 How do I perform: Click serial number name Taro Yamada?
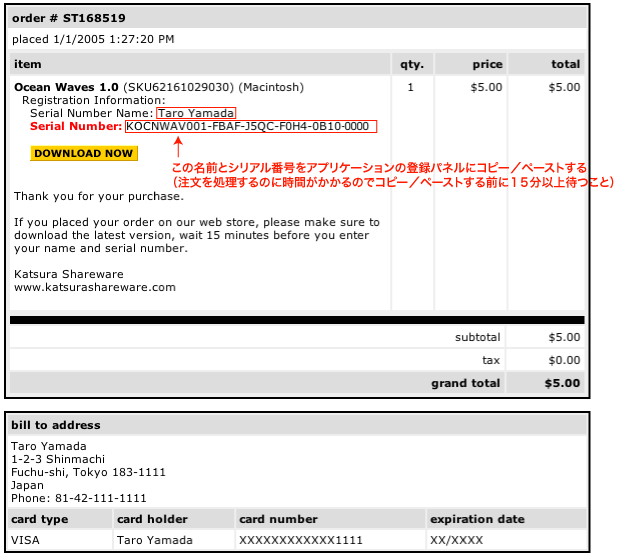pyautogui.click(x=196, y=113)
